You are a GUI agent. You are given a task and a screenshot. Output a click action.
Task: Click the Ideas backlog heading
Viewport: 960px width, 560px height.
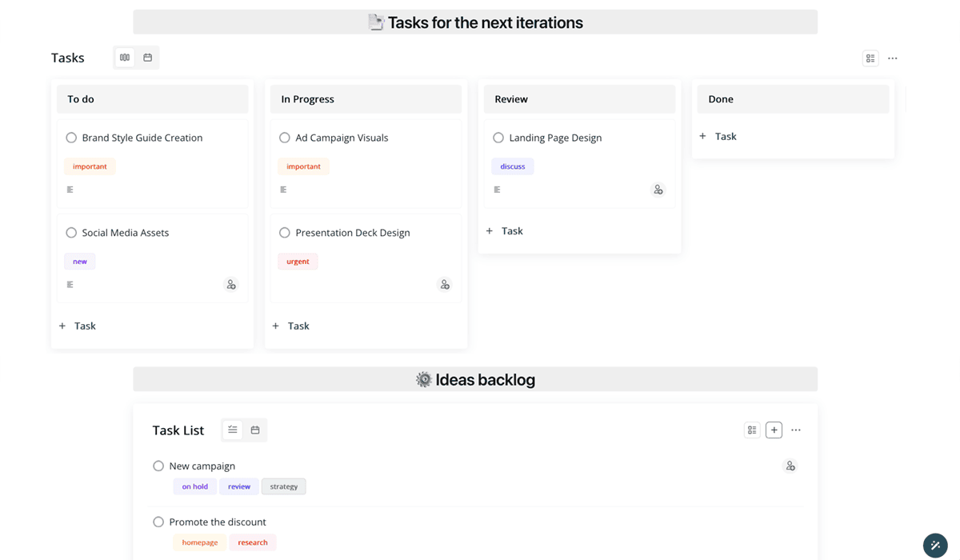(x=486, y=379)
